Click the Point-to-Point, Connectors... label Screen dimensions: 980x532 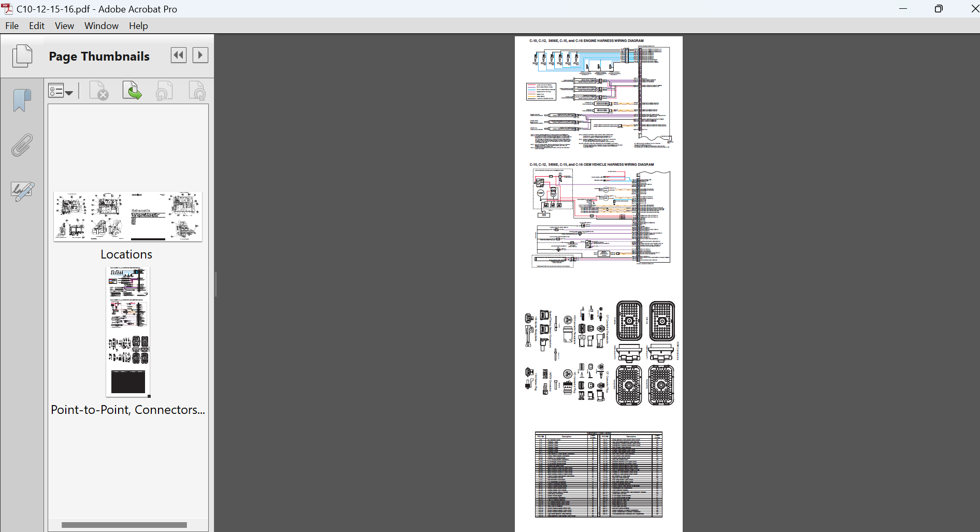[128, 410]
